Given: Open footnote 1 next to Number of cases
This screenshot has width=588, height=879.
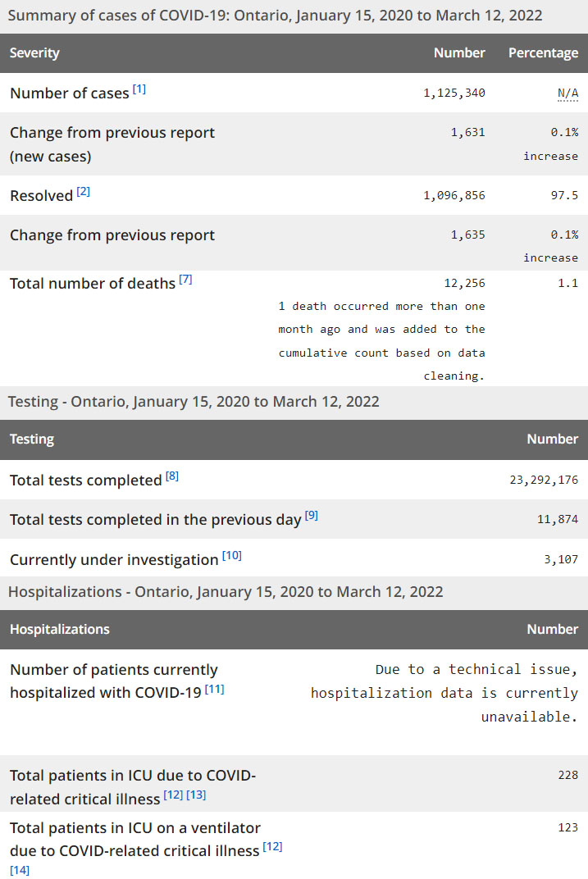Looking at the screenshot, I should [x=139, y=89].
